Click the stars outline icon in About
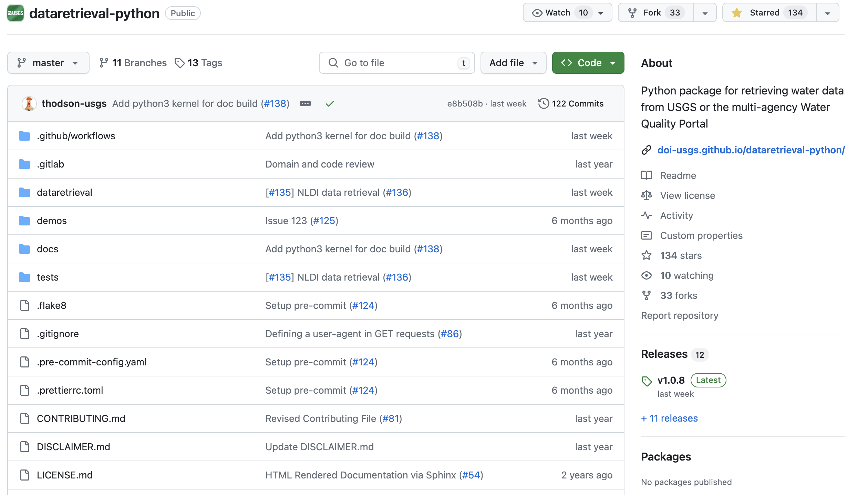Viewport: 868px width, 495px height. click(x=647, y=255)
